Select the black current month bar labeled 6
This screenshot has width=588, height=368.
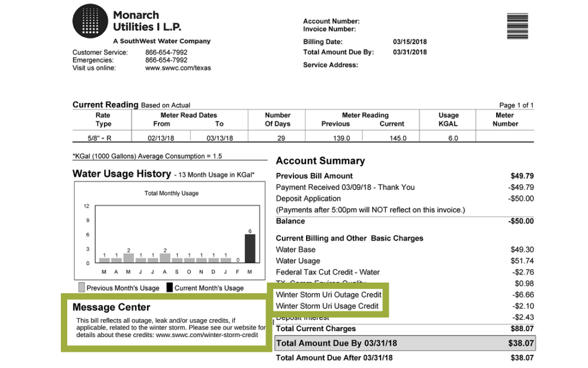tap(250, 248)
